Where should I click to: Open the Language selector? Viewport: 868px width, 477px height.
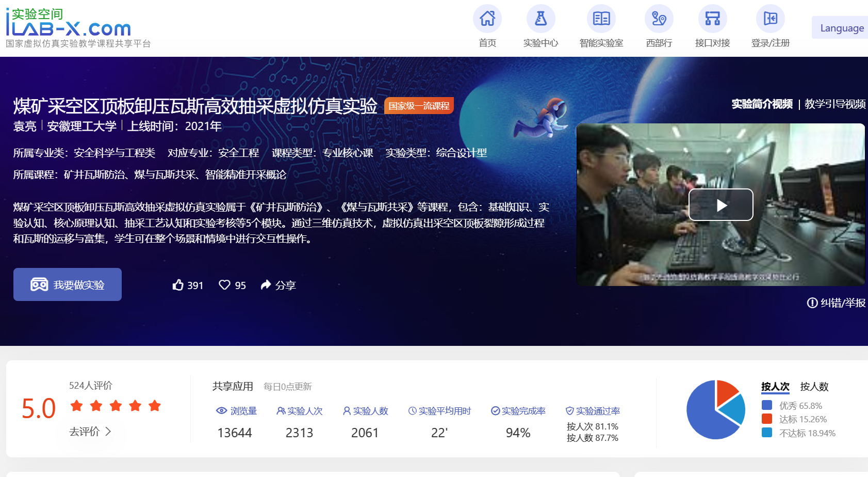click(x=841, y=28)
